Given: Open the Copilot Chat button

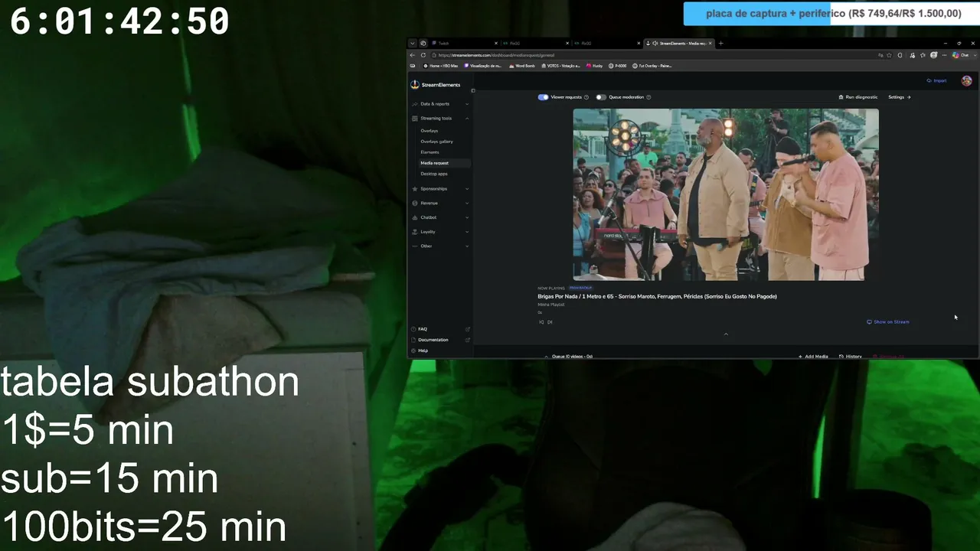Looking at the screenshot, I should click(x=961, y=55).
